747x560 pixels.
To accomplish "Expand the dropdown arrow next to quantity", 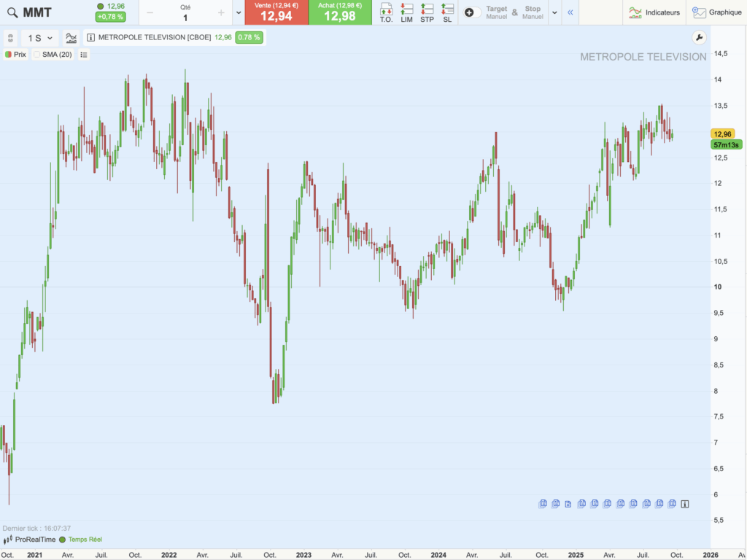I will click(239, 12).
